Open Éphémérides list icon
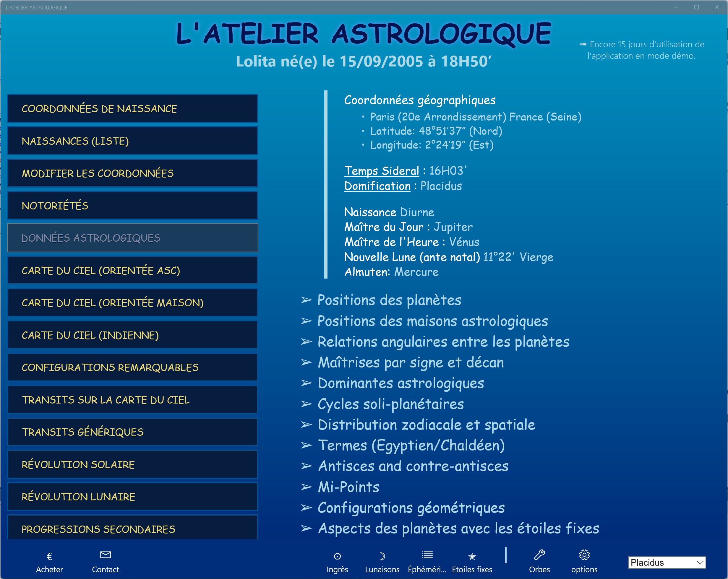 pyautogui.click(x=427, y=555)
